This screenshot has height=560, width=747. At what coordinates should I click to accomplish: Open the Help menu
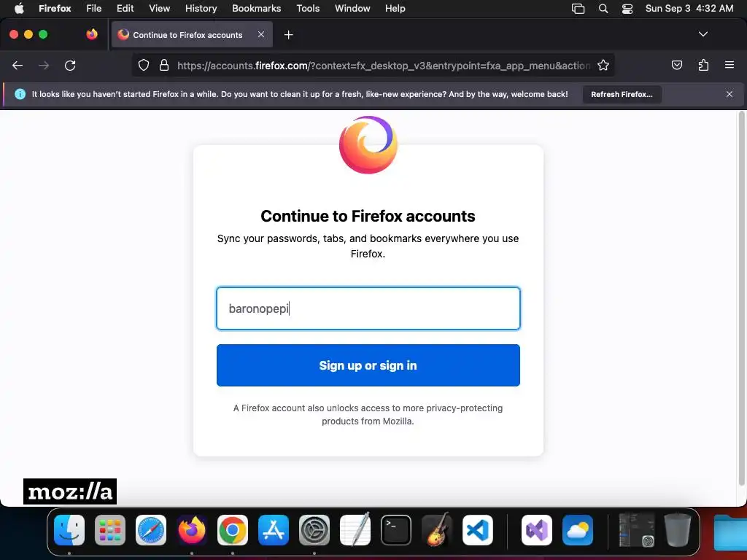tap(395, 8)
